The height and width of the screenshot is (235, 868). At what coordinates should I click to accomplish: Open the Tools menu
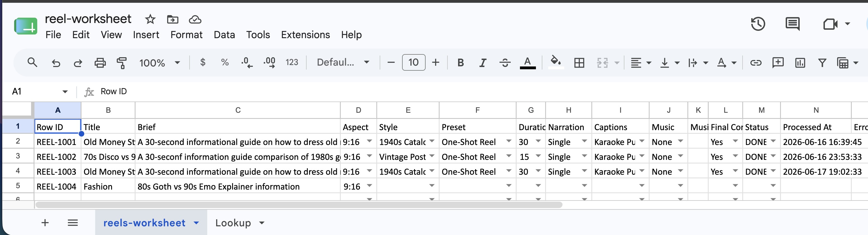point(258,35)
